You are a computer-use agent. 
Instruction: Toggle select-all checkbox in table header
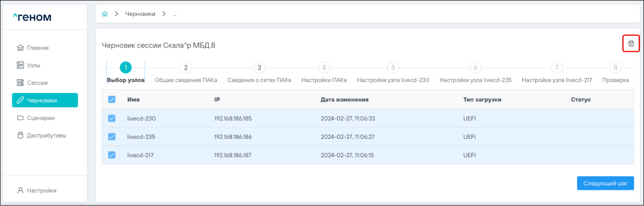click(112, 99)
